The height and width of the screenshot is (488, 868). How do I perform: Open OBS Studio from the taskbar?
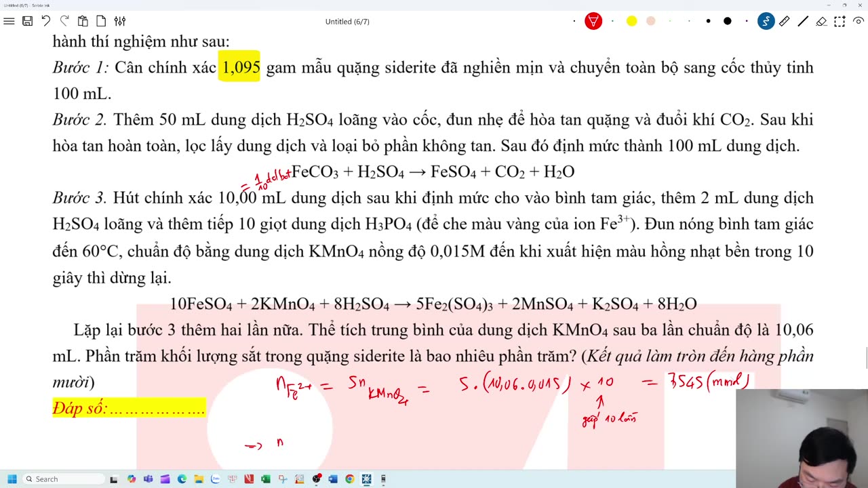316,479
